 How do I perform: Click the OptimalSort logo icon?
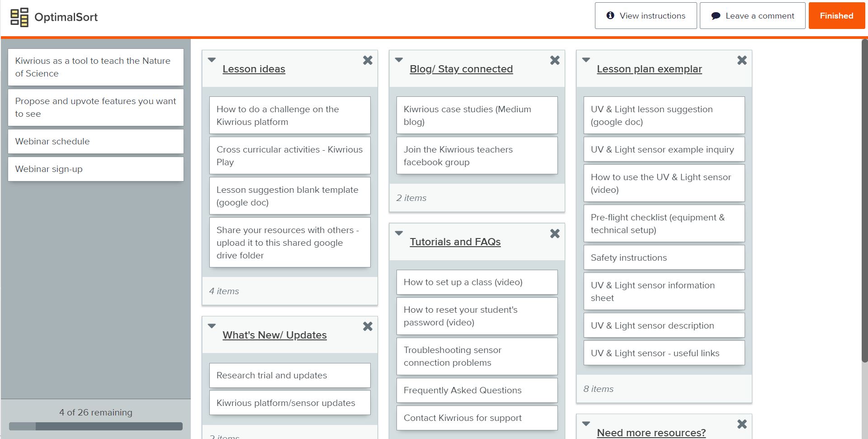pos(19,17)
